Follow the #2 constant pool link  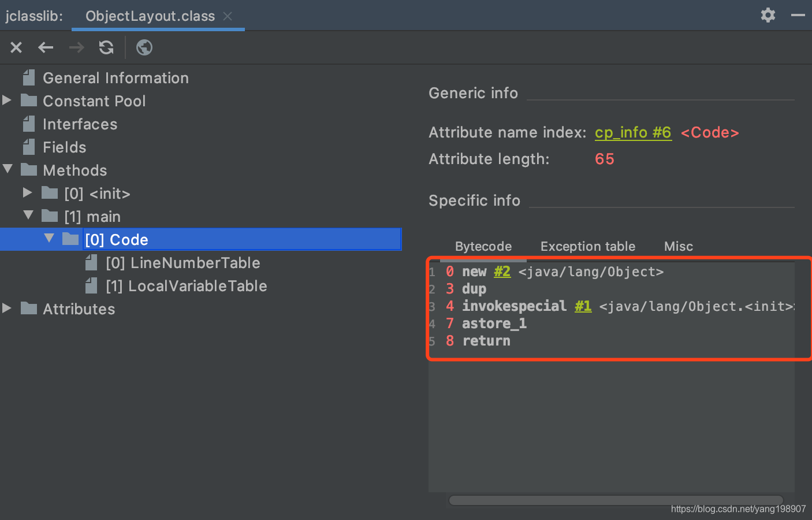[502, 272]
